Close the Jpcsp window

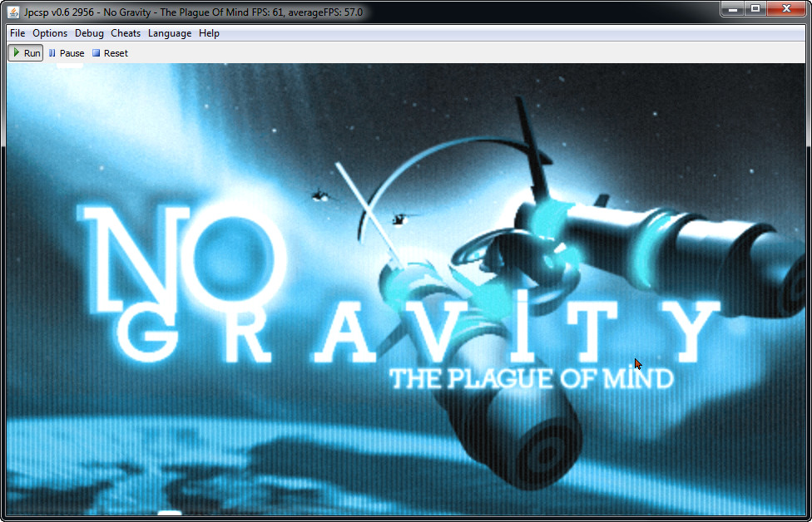(786, 9)
